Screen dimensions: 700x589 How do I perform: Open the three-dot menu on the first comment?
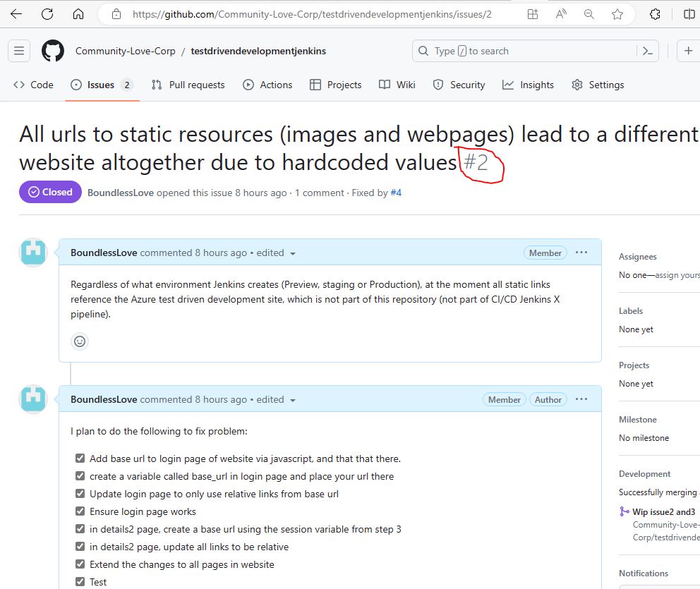[581, 253]
